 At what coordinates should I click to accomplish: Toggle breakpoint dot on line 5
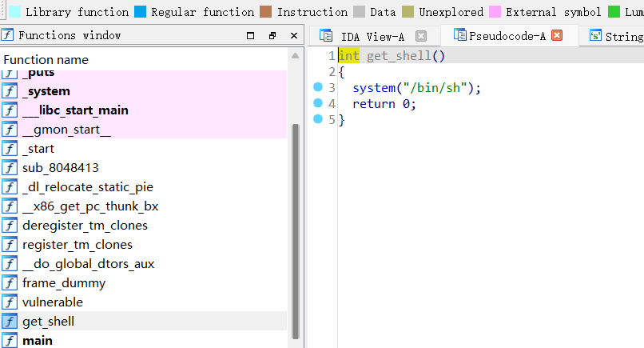tap(318, 119)
